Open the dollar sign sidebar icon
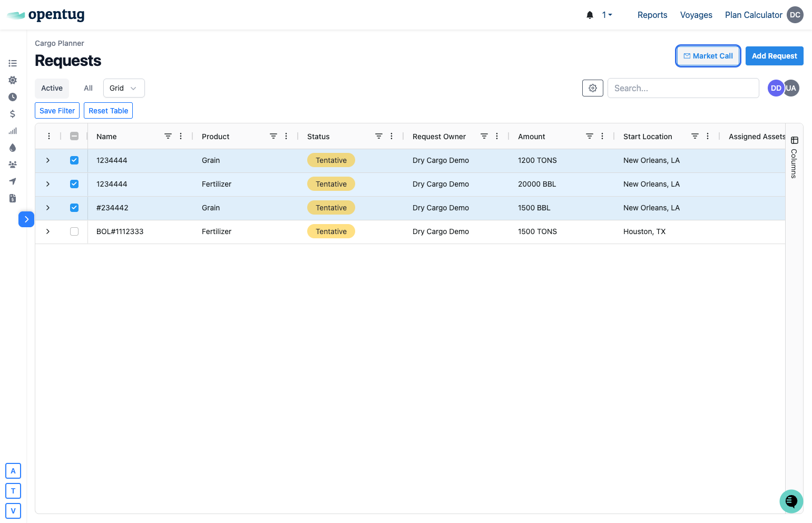812x523 pixels. point(13,114)
